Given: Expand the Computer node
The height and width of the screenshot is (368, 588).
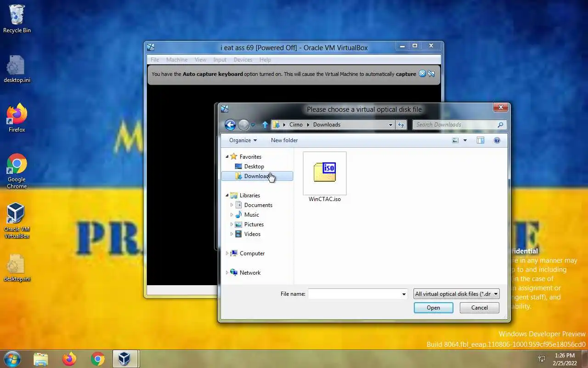Looking at the screenshot, I should [x=227, y=253].
